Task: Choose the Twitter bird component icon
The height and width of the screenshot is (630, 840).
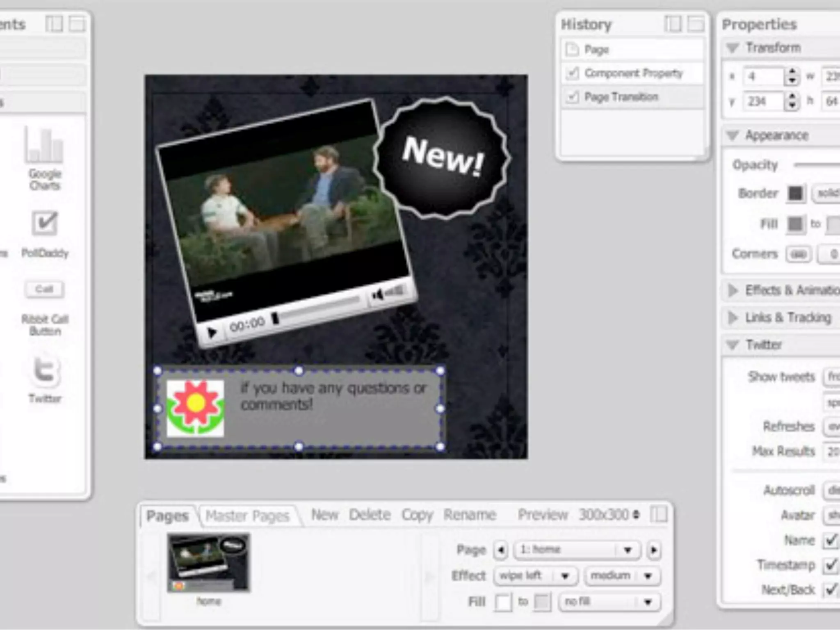Action: [44, 370]
